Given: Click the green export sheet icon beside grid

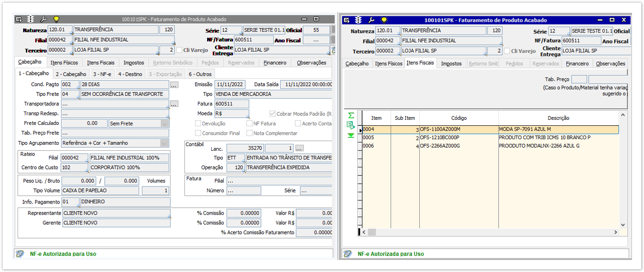Looking at the screenshot, I should (351, 125).
